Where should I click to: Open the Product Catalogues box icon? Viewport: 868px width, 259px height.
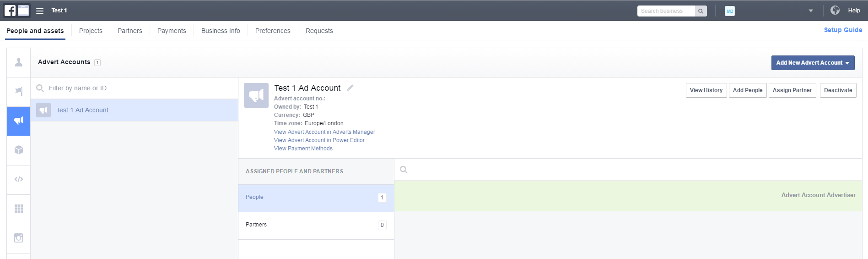pyautogui.click(x=19, y=150)
